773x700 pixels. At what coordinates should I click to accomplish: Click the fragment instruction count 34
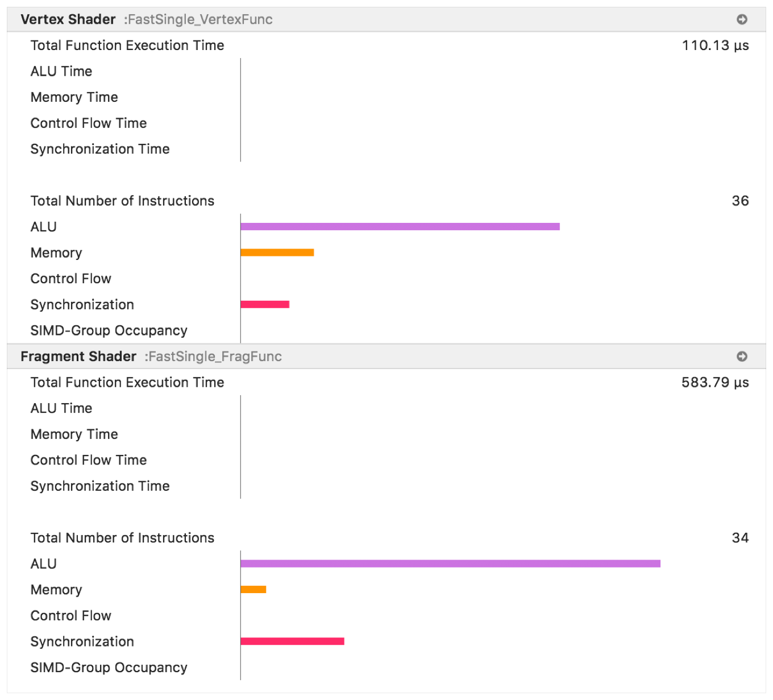click(740, 538)
